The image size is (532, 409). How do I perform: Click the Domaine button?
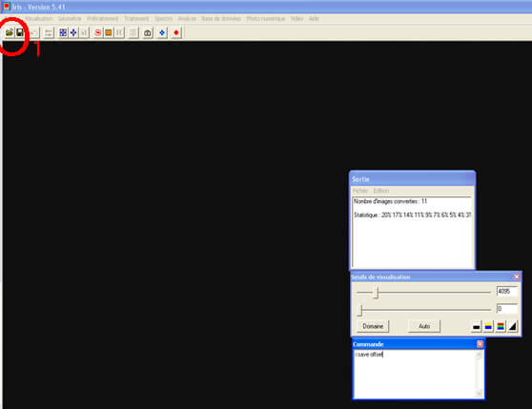[373, 326]
